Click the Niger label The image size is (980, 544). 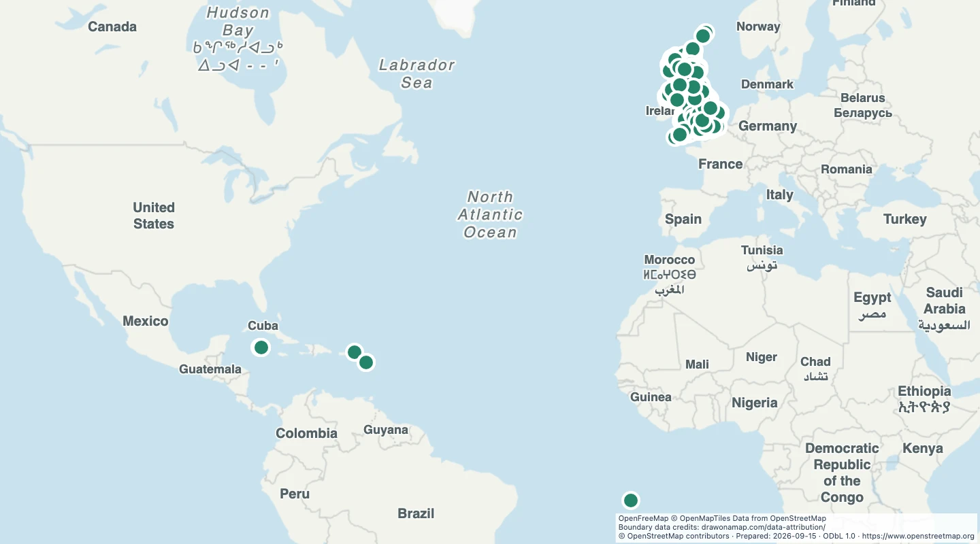pos(762,357)
